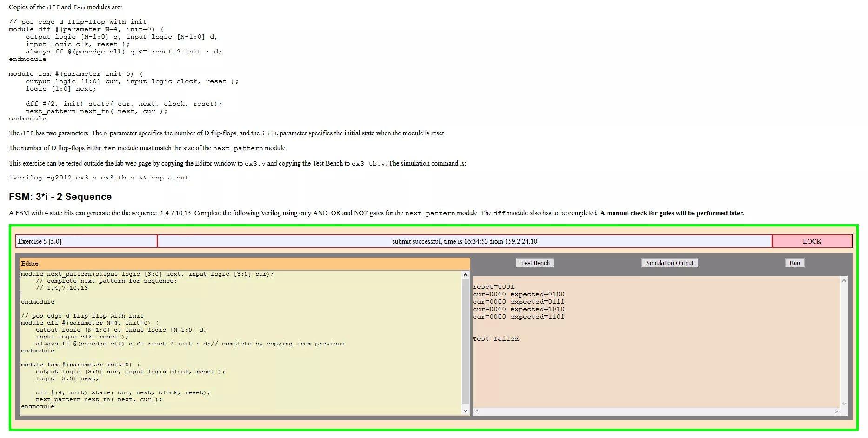Click the 'reset=0001' output line

(x=494, y=287)
